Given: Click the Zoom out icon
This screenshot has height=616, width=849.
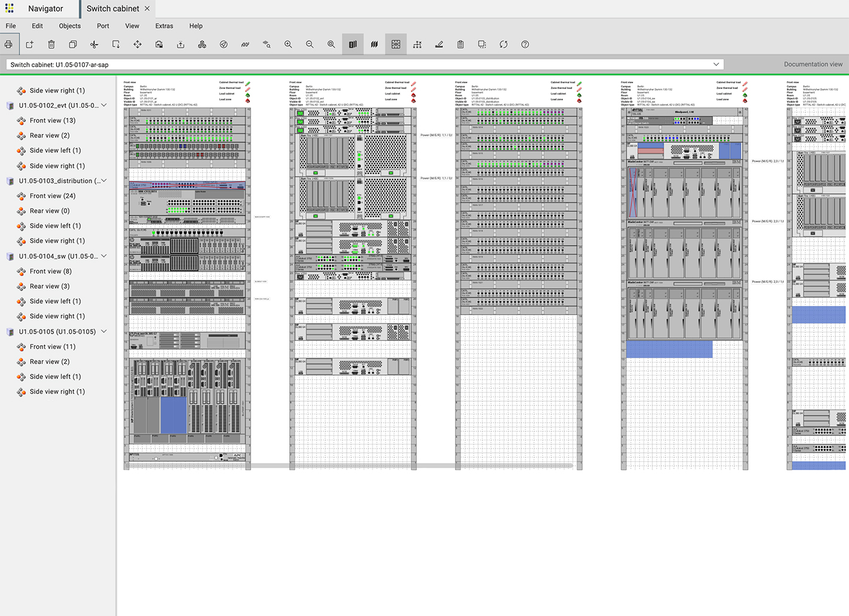Looking at the screenshot, I should coord(310,44).
